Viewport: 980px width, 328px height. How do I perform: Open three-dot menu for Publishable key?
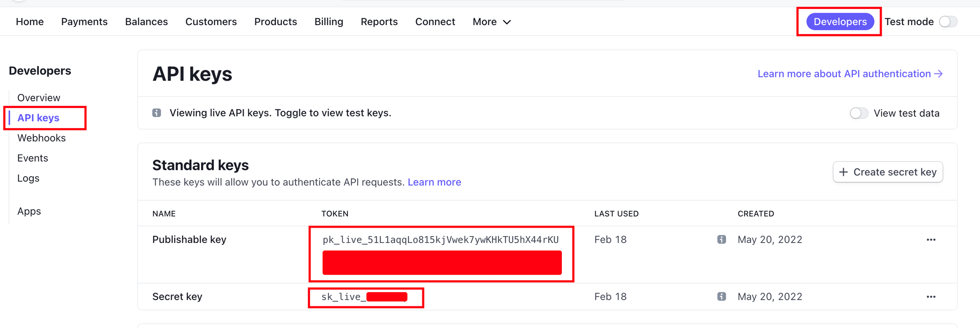(x=931, y=240)
